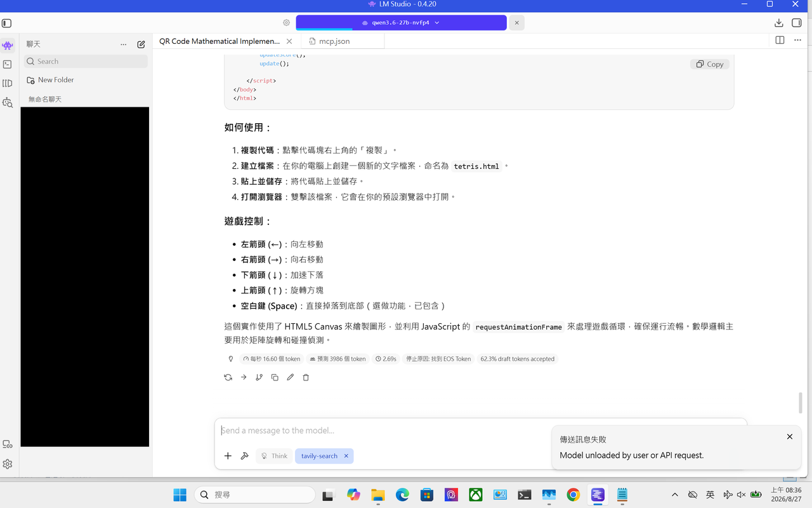Click the requestAnimationFrame inline code text
Screen dimensions: 812x508
pos(518,327)
